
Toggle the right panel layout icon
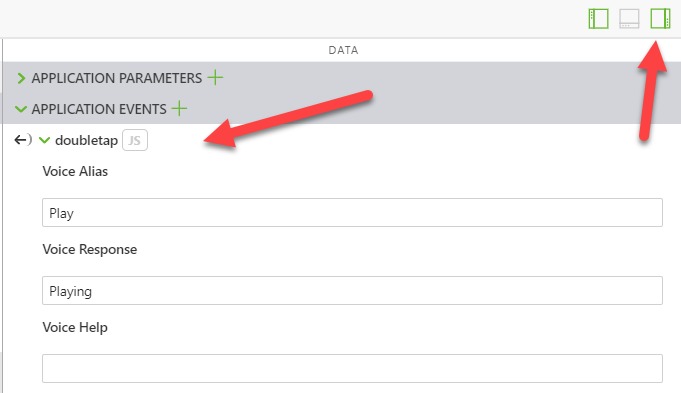click(660, 19)
